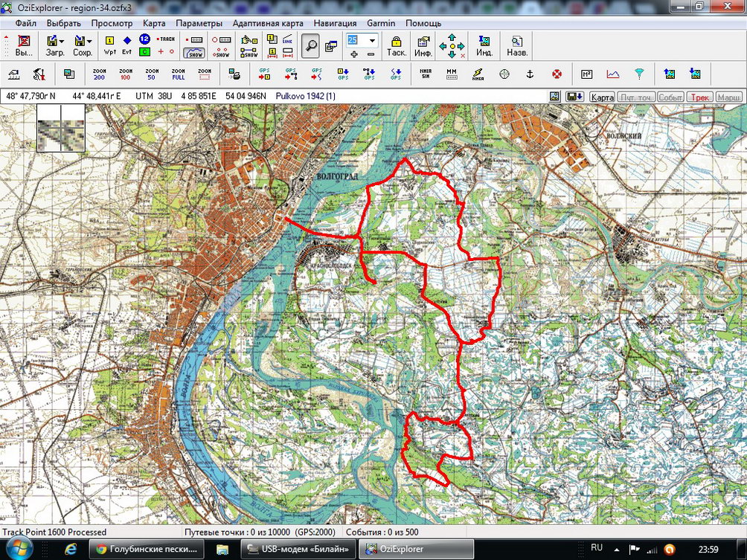
Task: Click the red lifebuoy man overboard icon
Action: click(x=557, y=74)
